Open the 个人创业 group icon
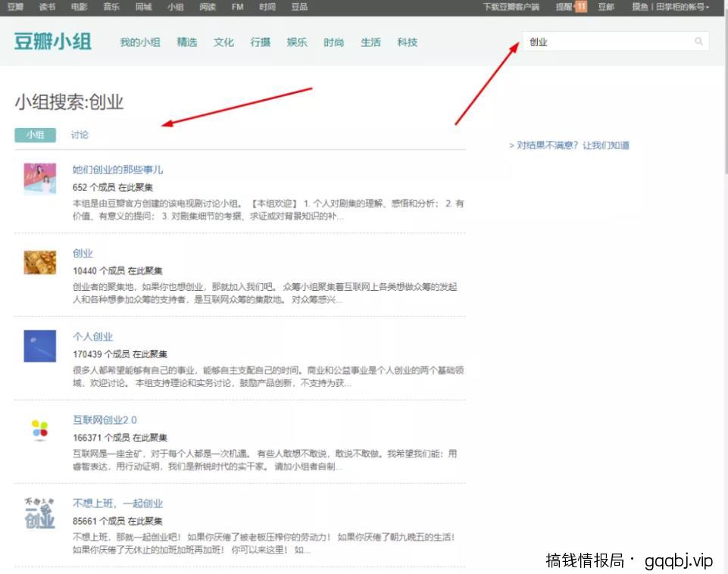This screenshot has height=574, width=728. point(39,346)
